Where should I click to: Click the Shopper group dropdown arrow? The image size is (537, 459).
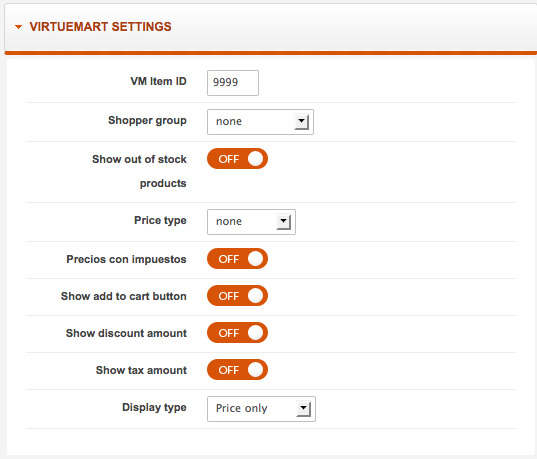point(302,122)
